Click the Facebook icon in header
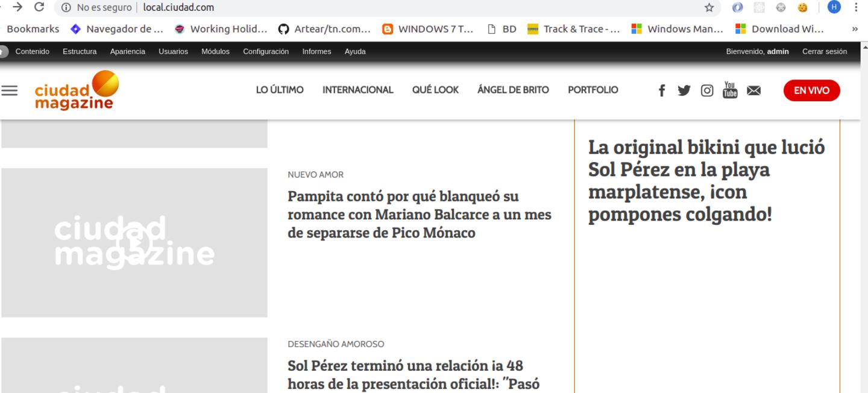The width and height of the screenshot is (868, 393). pos(661,90)
